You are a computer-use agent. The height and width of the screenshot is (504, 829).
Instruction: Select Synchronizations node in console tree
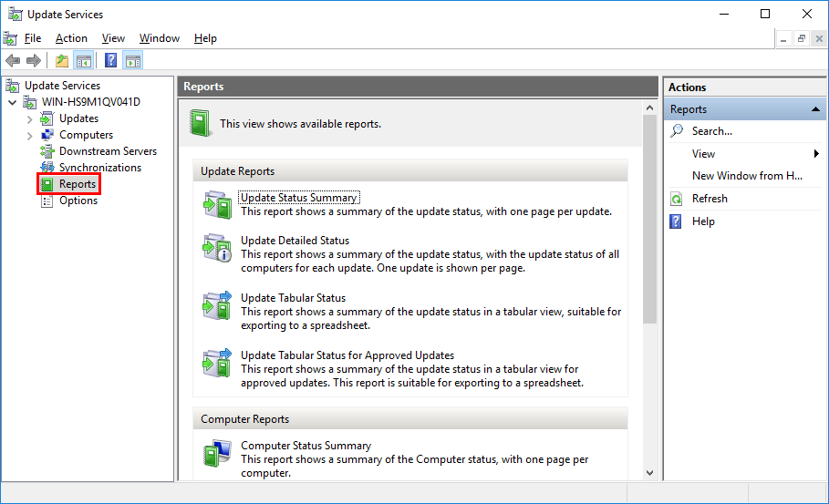click(x=100, y=168)
